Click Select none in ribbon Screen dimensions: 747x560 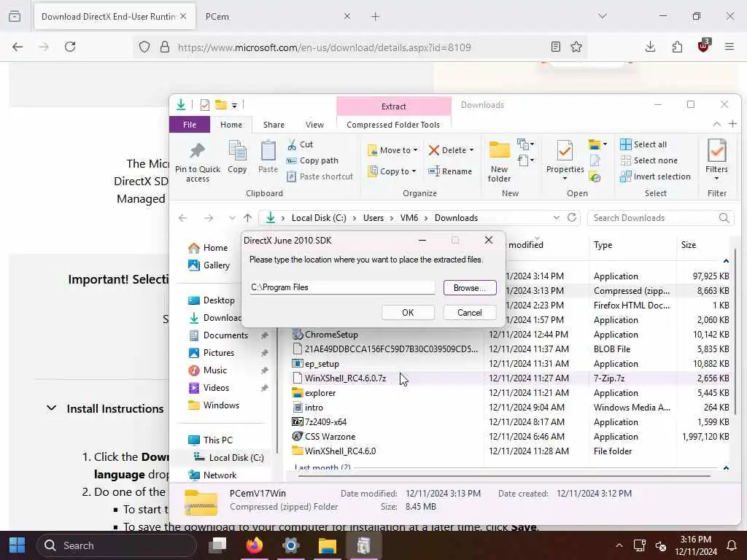click(x=649, y=160)
